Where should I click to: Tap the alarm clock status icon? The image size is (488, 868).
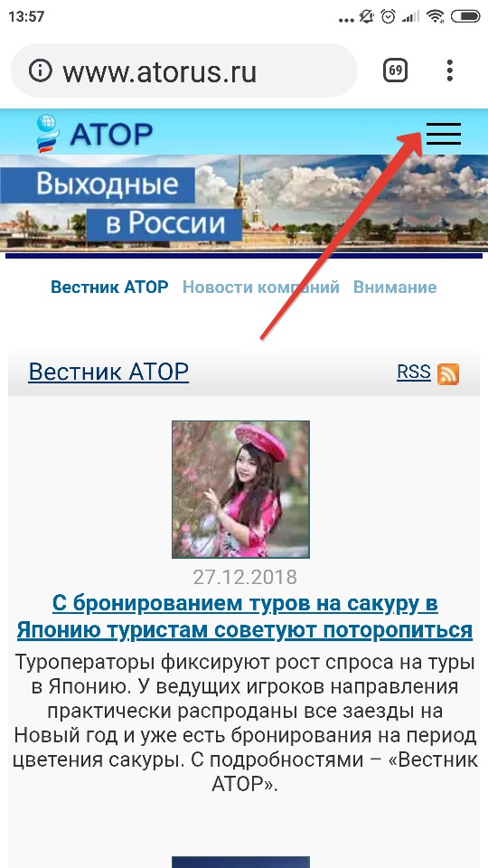[x=389, y=16]
